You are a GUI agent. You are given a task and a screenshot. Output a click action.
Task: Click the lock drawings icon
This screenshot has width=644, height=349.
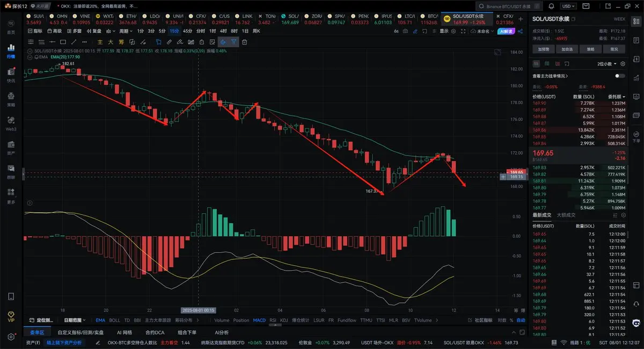(x=202, y=42)
